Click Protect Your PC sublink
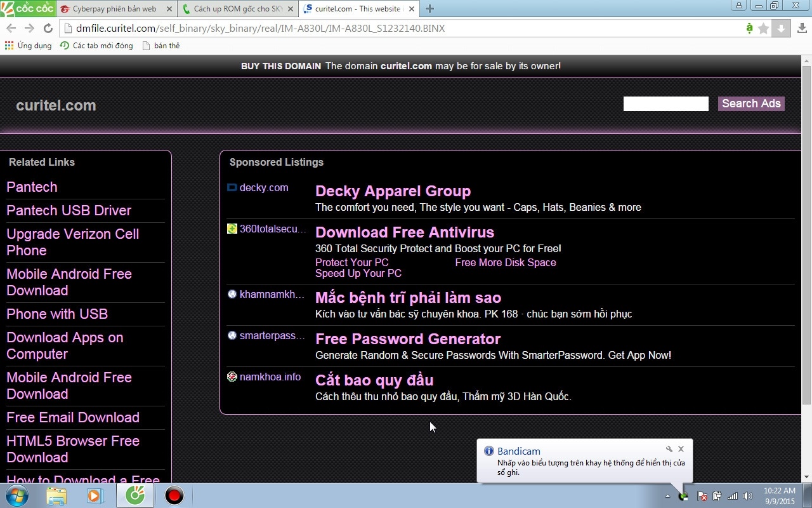The width and height of the screenshot is (812, 508). (352, 262)
